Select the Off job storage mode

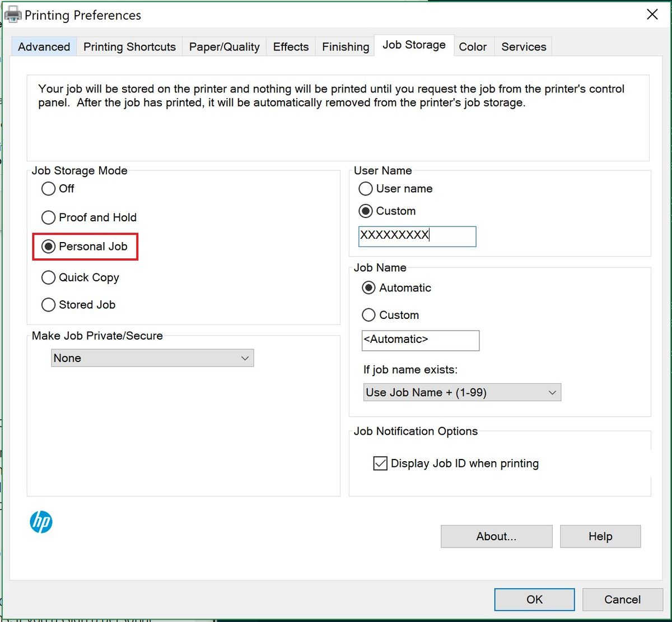click(x=58, y=189)
